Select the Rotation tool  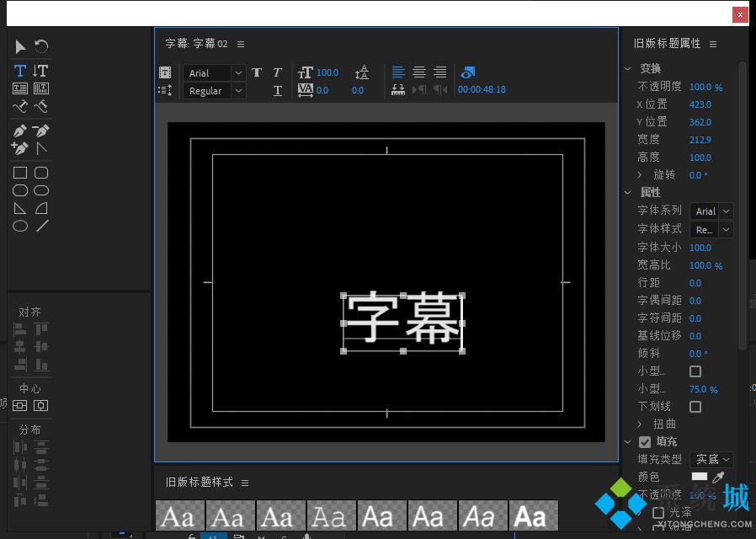tap(40, 45)
